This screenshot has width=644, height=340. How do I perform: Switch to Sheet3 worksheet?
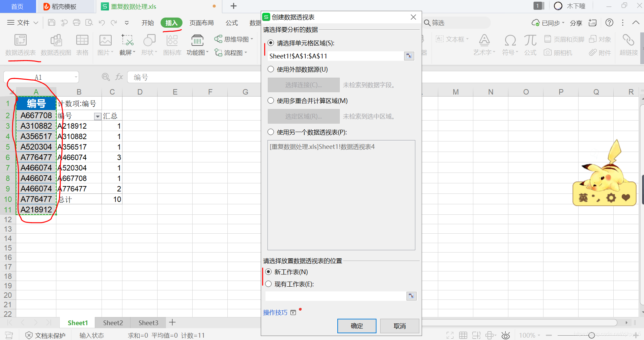(x=148, y=322)
